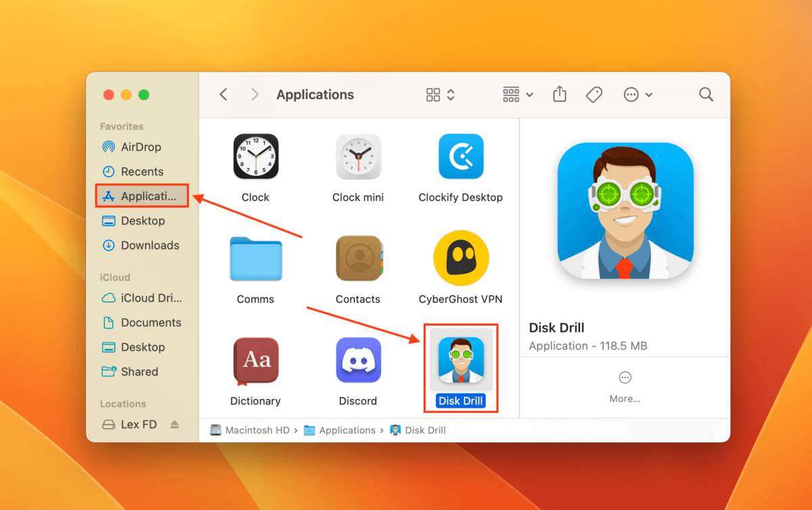Viewport: 812px width, 510px height.
Task: Click the 'CyberGhost VPN' name label
Action: tap(461, 299)
